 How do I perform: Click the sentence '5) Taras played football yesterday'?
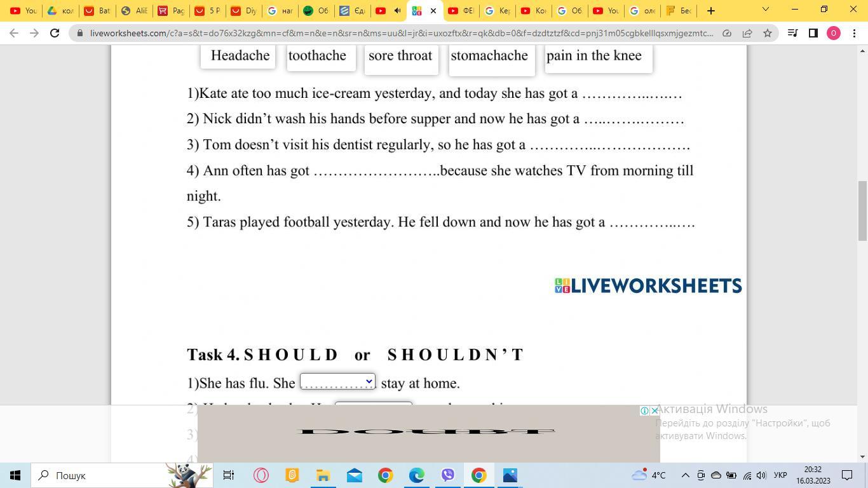[x=441, y=222]
